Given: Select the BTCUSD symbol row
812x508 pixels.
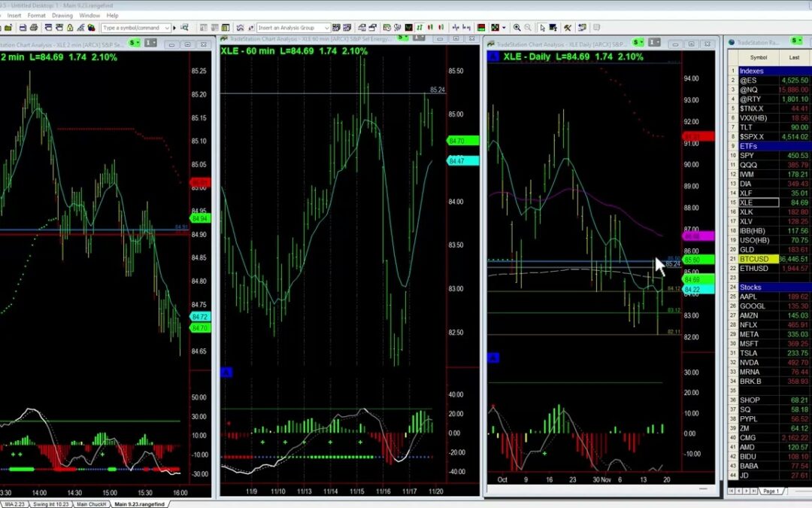Looking at the screenshot, I should pyautogui.click(x=774, y=259).
